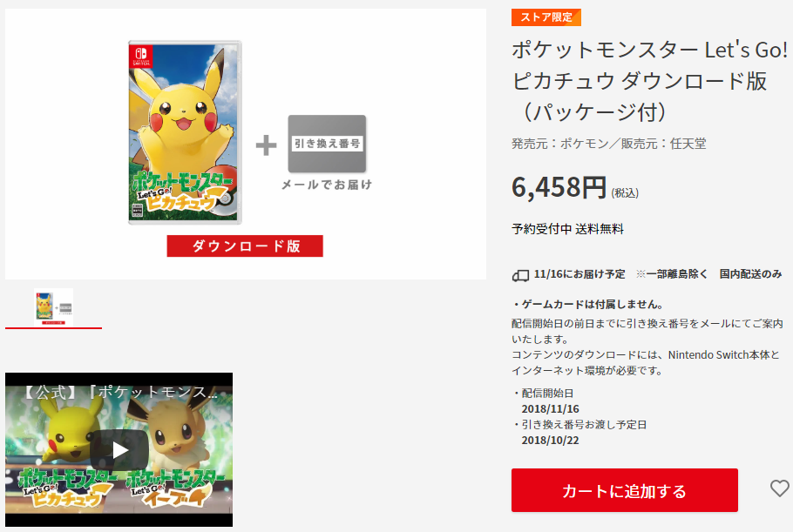Click the Let's Go Eevee logo in video
This screenshot has height=532, width=793.
tap(174, 488)
